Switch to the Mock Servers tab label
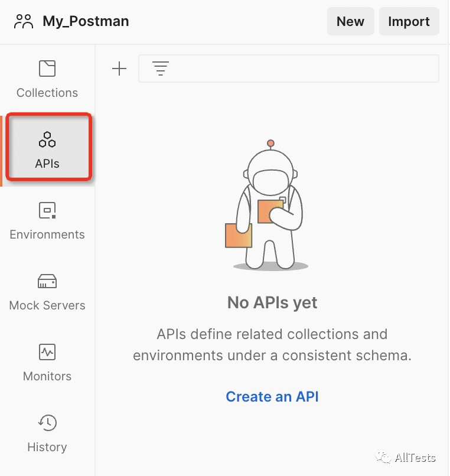The width and height of the screenshot is (450, 476). click(x=47, y=305)
